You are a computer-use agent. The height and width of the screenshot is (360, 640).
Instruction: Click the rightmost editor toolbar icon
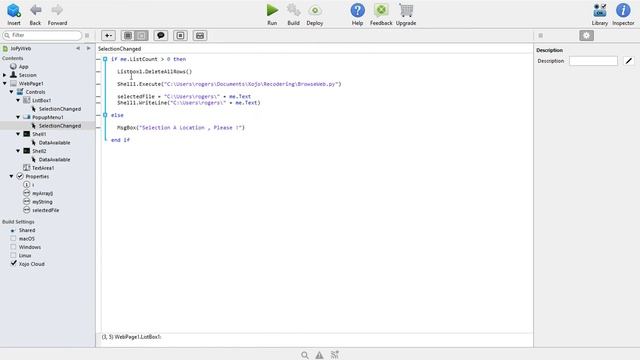click(x=200, y=36)
